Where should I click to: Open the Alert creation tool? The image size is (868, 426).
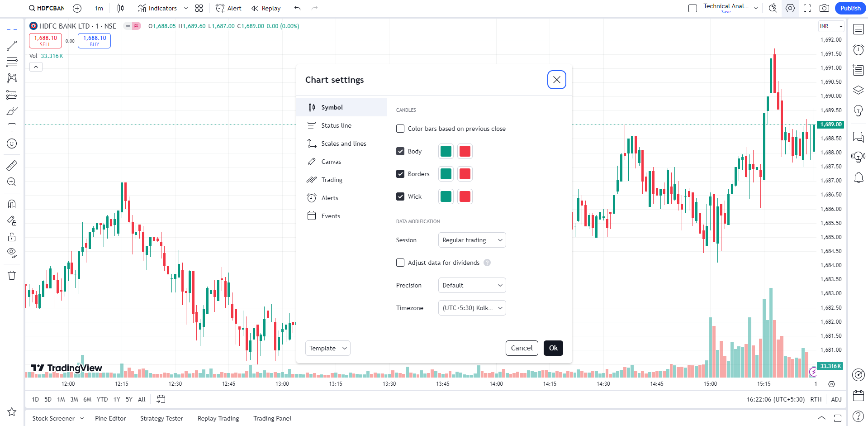229,8
